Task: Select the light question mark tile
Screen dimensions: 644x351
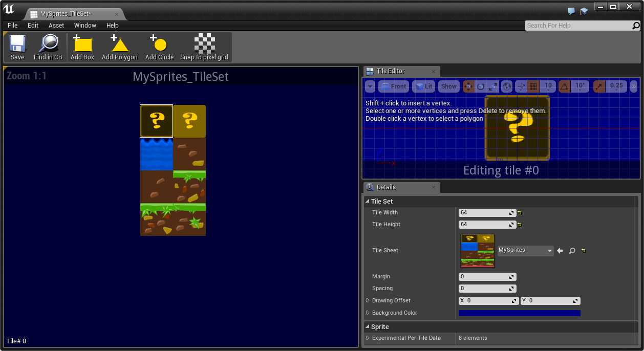Action: coord(189,121)
